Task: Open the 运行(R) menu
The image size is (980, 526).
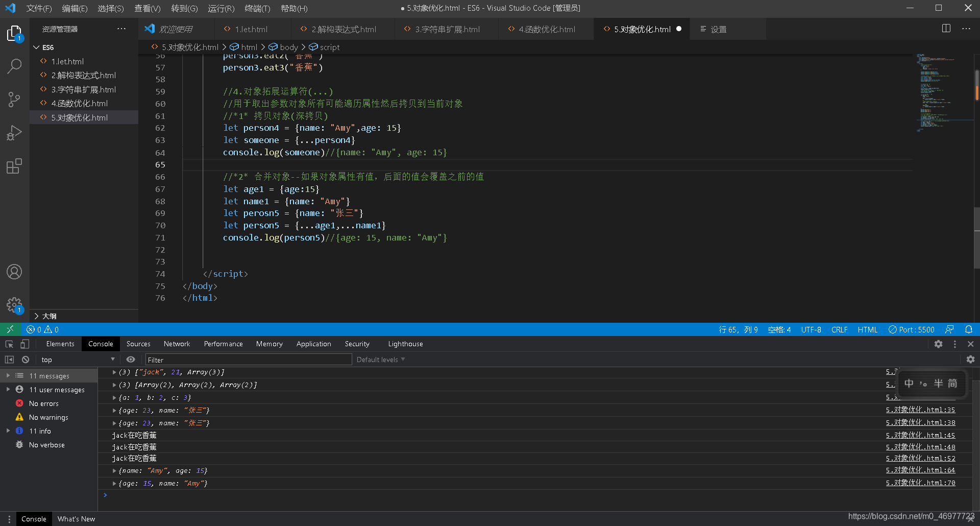Action: 221,8
